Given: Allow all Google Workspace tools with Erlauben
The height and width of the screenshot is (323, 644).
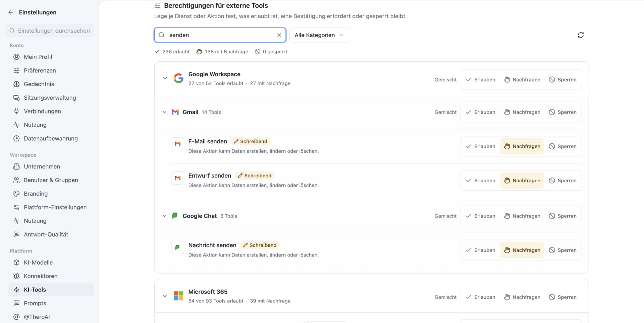Looking at the screenshot, I should point(481,80).
